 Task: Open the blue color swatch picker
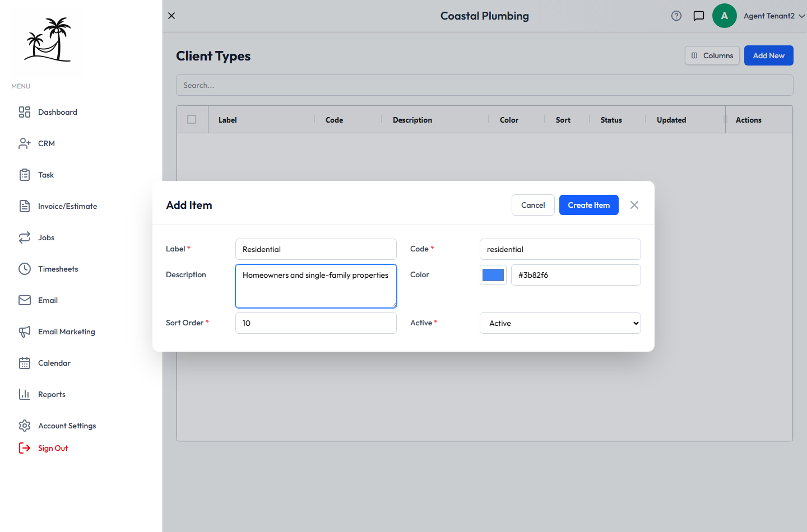(x=493, y=275)
